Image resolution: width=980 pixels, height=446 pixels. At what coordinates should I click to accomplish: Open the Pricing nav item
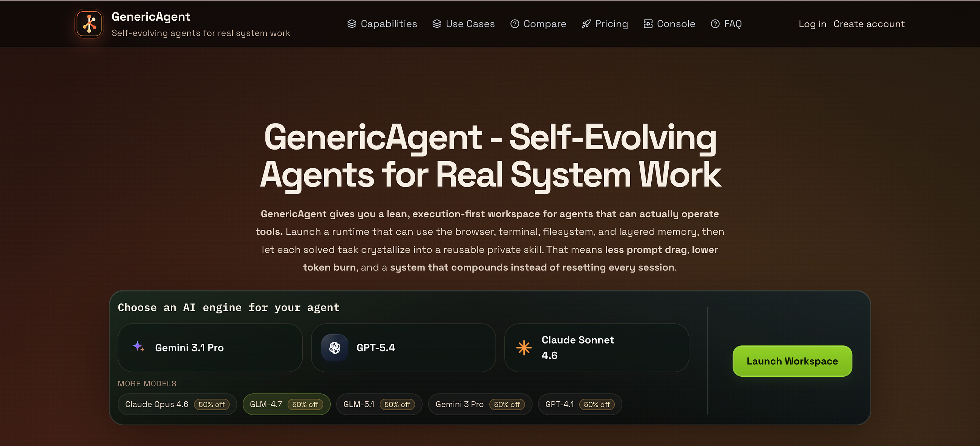click(605, 24)
